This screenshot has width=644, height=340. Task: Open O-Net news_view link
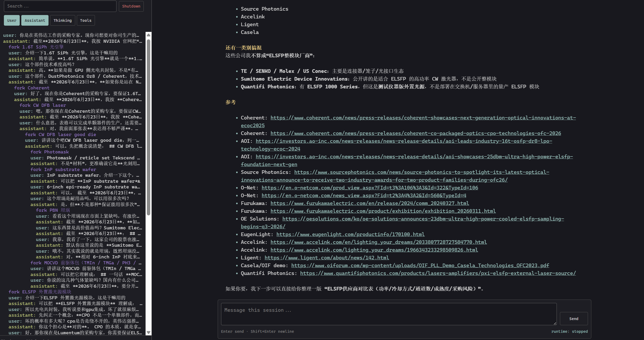tap(364, 195)
